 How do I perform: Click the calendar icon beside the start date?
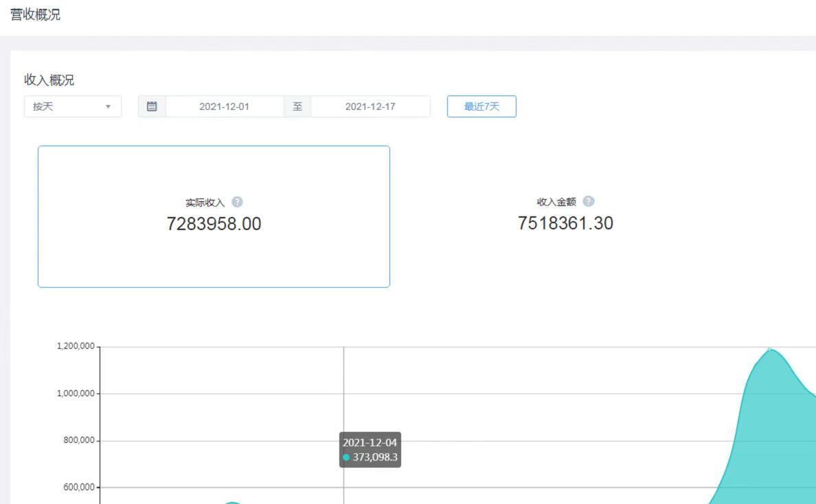pyautogui.click(x=152, y=106)
